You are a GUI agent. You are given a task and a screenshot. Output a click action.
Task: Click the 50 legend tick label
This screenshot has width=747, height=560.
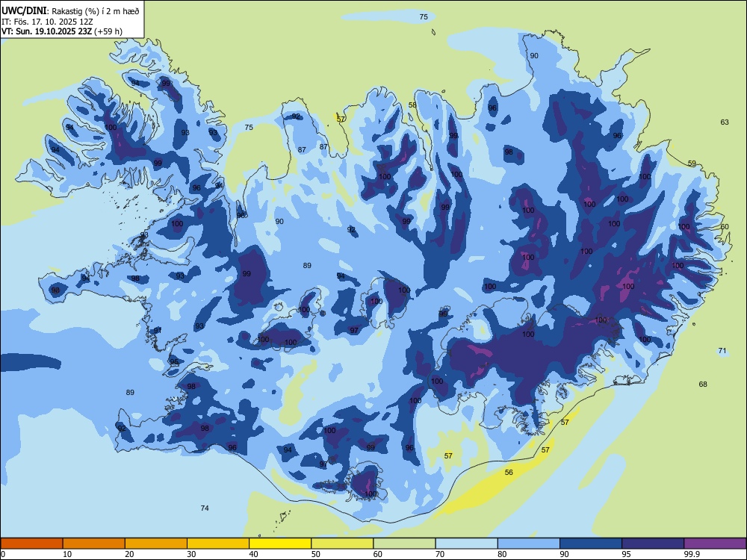316,554
